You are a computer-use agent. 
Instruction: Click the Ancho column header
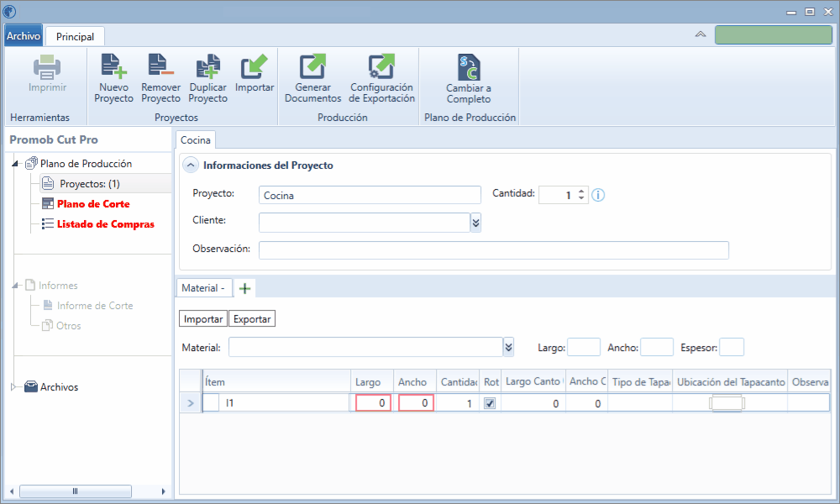[415, 382]
